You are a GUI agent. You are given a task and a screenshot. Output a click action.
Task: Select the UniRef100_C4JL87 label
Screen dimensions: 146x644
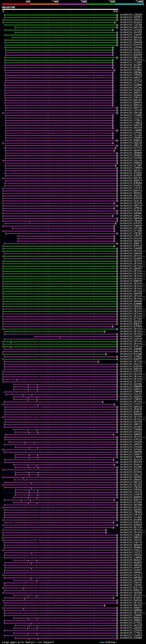[x=131, y=394]
